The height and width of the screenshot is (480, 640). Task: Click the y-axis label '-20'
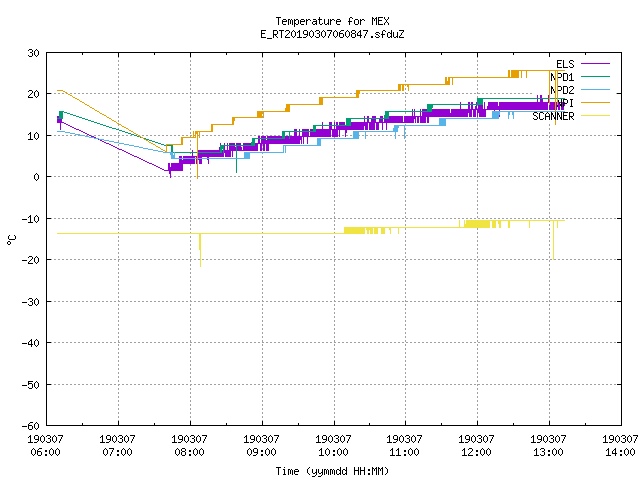(30, 260)
